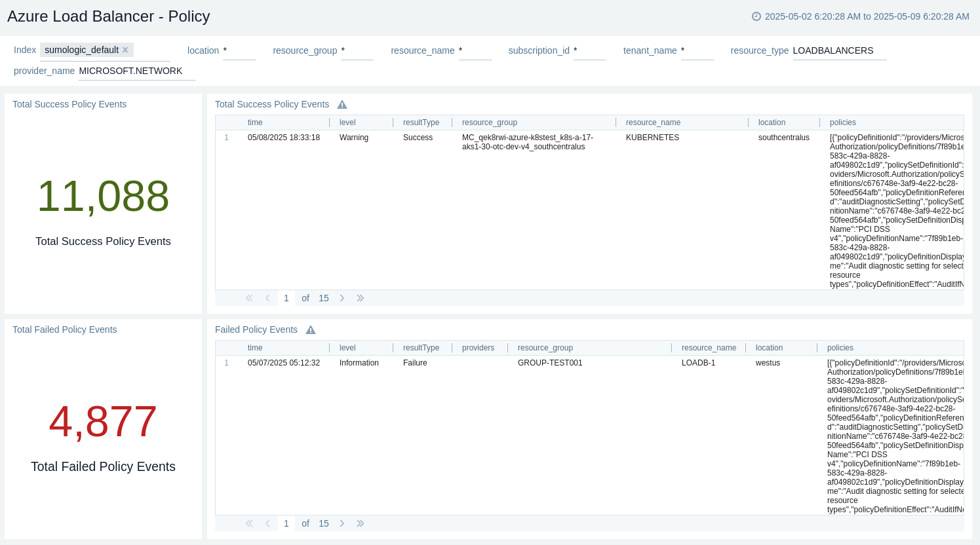Sort success table by time column
The image size is (980, 545).
coord(255,122)
